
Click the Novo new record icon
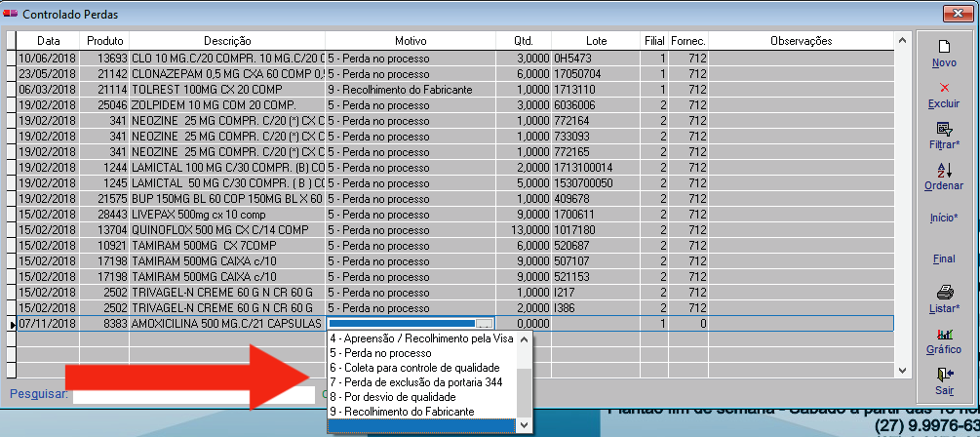point(943,48)
